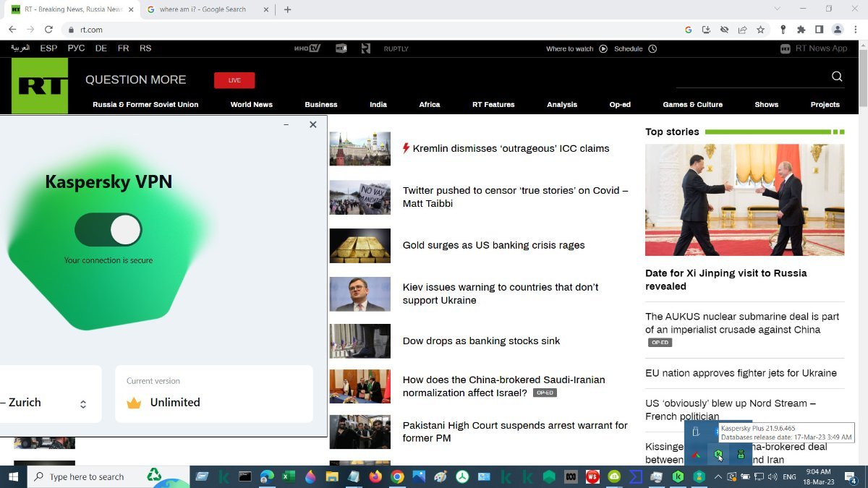The width and height of the screenshot is (868, 488).
Task: Click the password key icon in toolbar
Action: (x=783, y=30)
